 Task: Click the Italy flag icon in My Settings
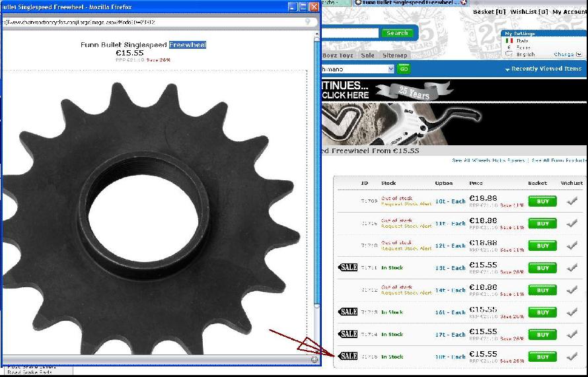[x=509, y=40]
